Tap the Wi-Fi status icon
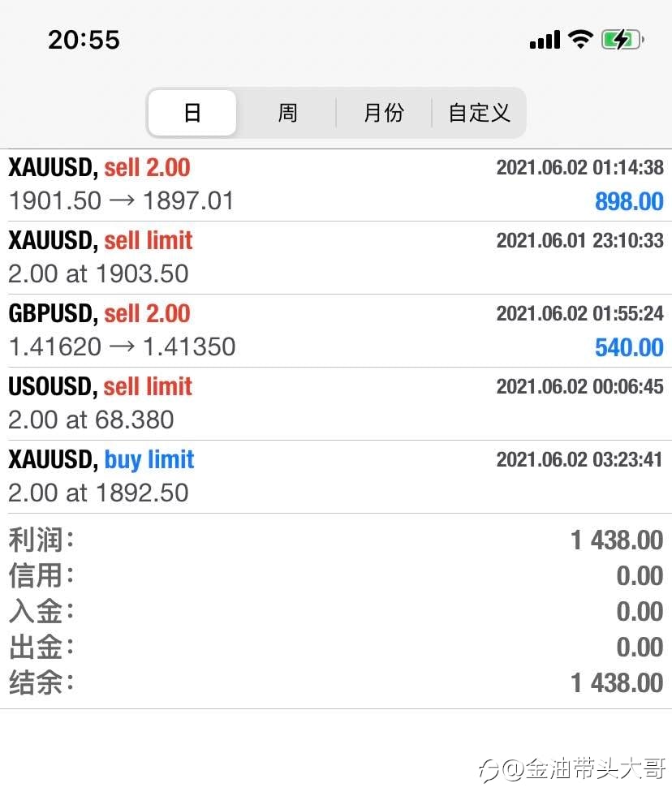The height and width of the screenshot is (809, 672). point(580,39)
